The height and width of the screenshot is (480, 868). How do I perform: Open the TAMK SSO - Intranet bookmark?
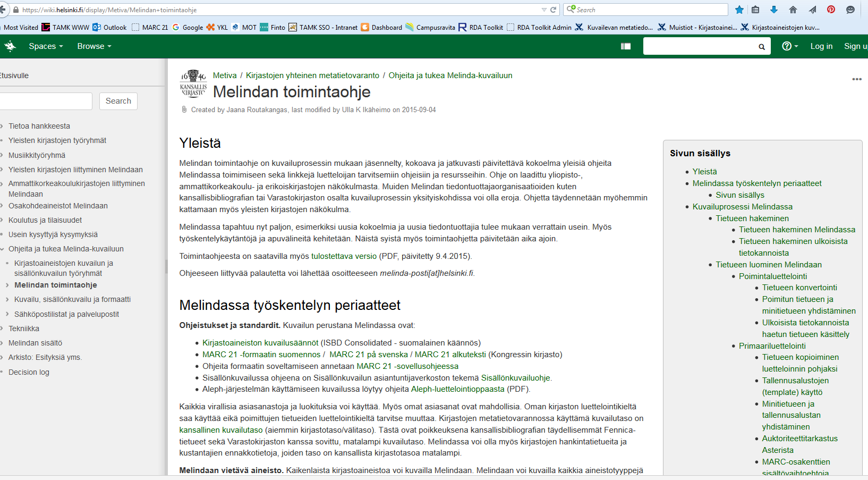click(323, 27)
